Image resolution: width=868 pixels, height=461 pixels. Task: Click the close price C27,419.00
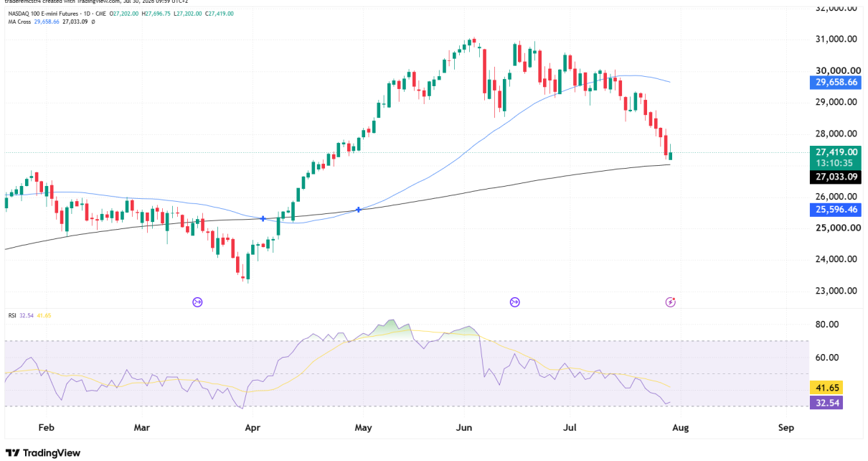[x=220, y=14]
